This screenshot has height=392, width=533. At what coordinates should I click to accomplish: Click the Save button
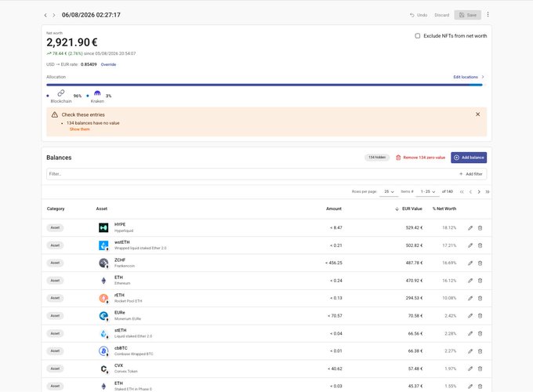[468, 15]
